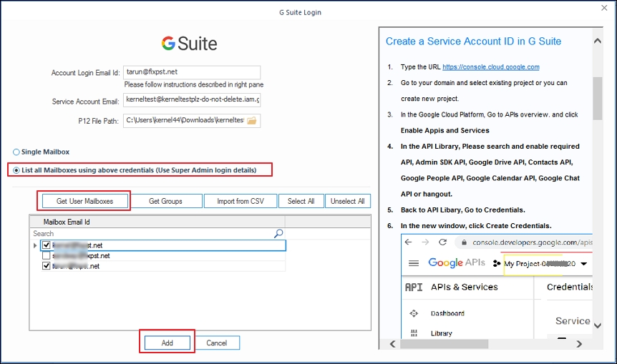Close the G Suite Login dialog
The image size is (617, 364).
(x=604, y=8)
